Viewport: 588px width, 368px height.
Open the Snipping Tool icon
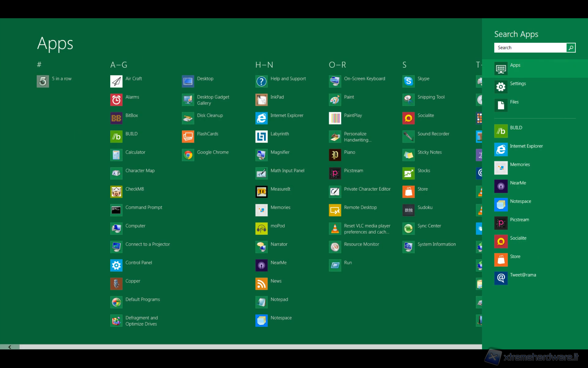(408, 100)
